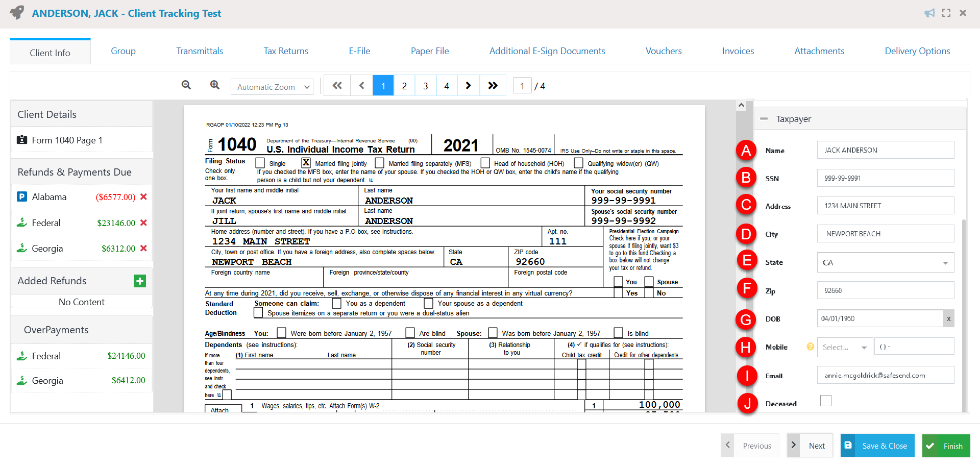Image resolution: width=980 pixels, height=468 pixels.
Task: Open Additional E-Sign Documents tab
Action: coord(547,51)
